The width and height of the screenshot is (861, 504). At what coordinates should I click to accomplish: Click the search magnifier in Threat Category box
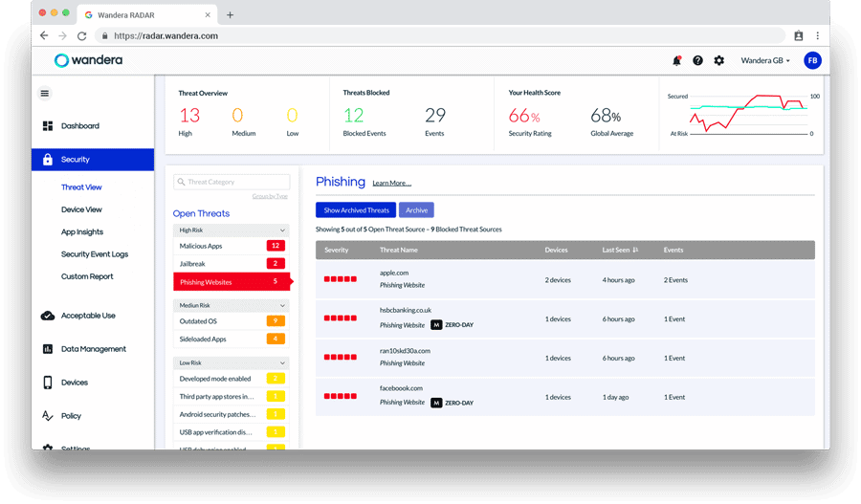[x=181, y=182]
